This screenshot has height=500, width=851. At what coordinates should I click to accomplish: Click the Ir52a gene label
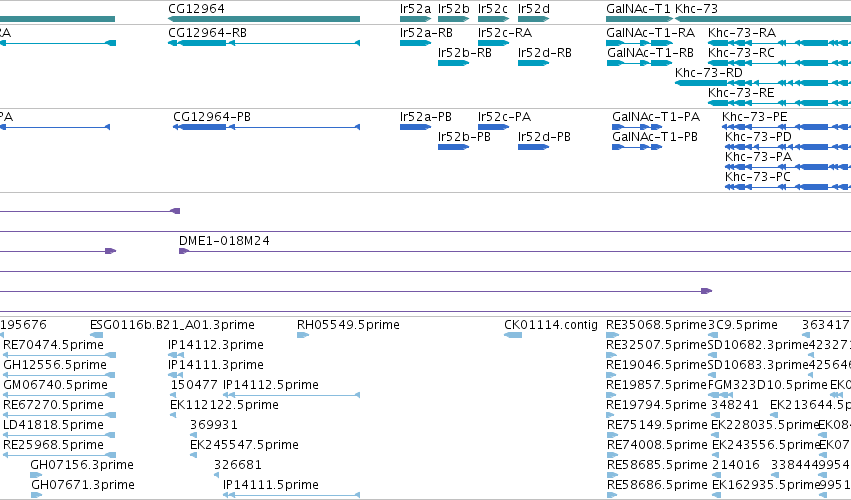pyautogui.click(x=415, y=9)
